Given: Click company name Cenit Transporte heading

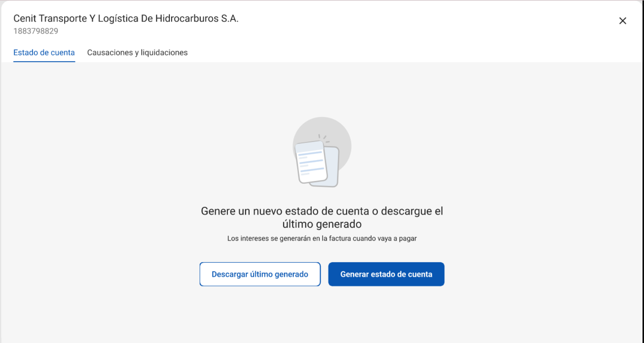Looking at the screenshot, I should click(126, 18).
